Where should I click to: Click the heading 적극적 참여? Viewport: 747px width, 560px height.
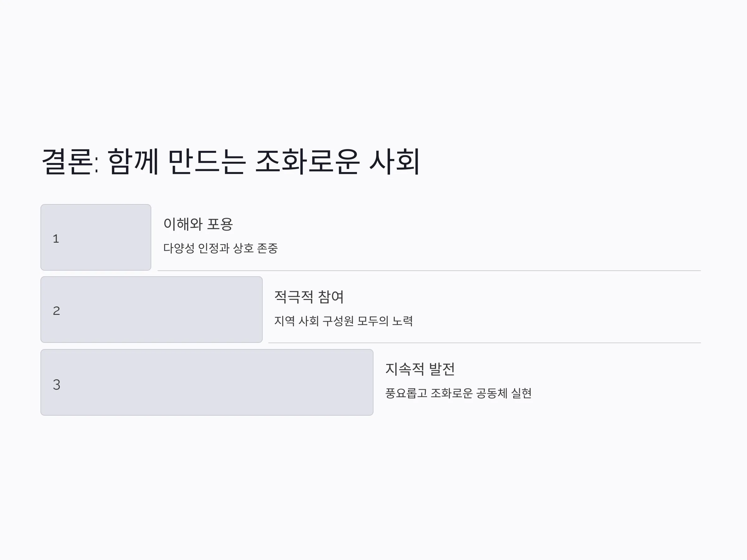pyautogui.click(x=309, y=296)
